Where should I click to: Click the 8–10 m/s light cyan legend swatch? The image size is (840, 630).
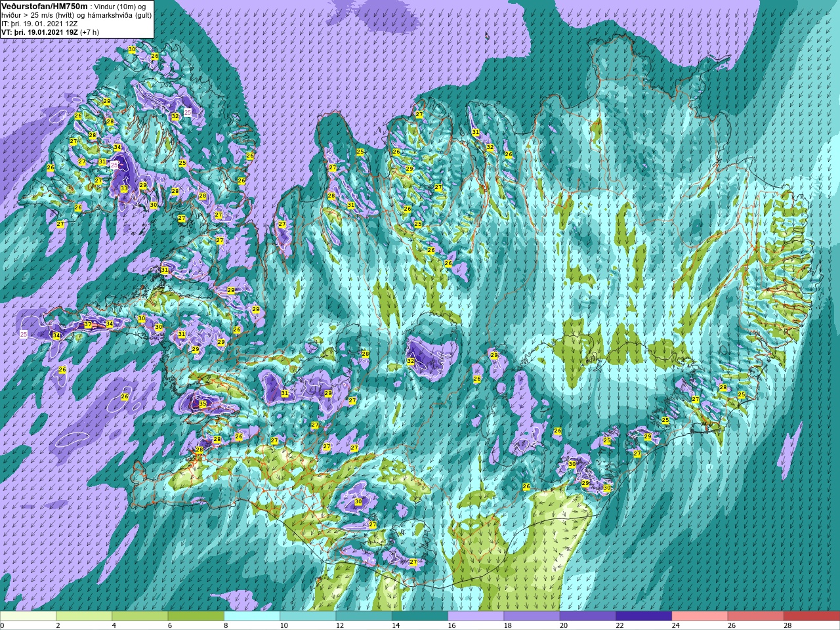(252, 616)
